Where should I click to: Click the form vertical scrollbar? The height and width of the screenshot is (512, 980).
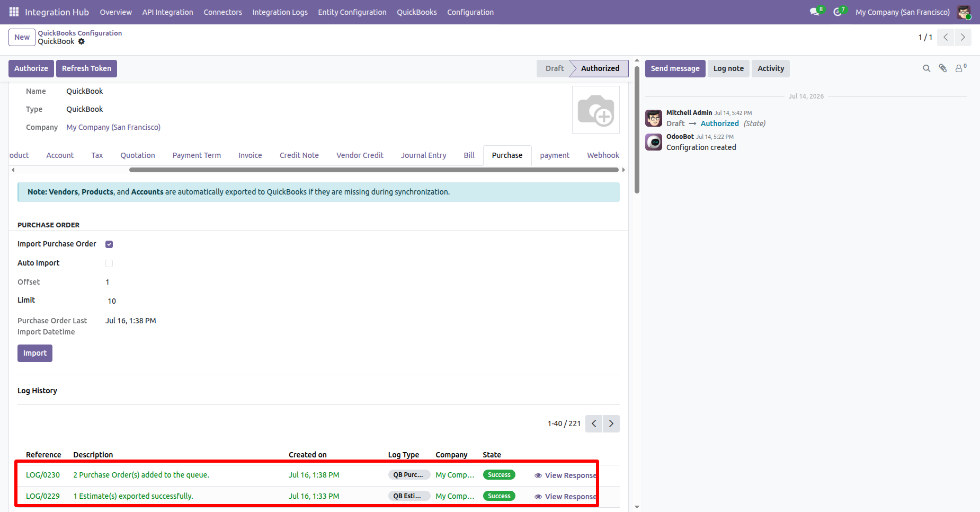click(637, 130)
